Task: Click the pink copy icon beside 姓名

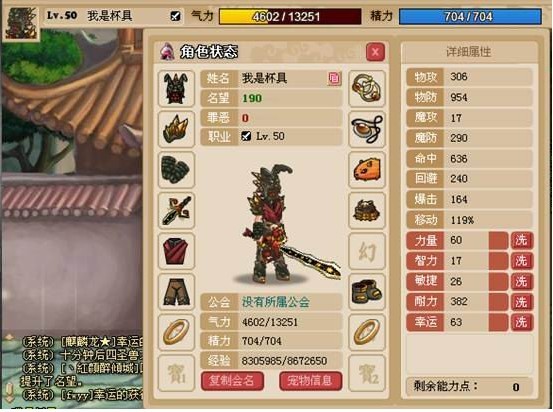Action: click(334, 78)
